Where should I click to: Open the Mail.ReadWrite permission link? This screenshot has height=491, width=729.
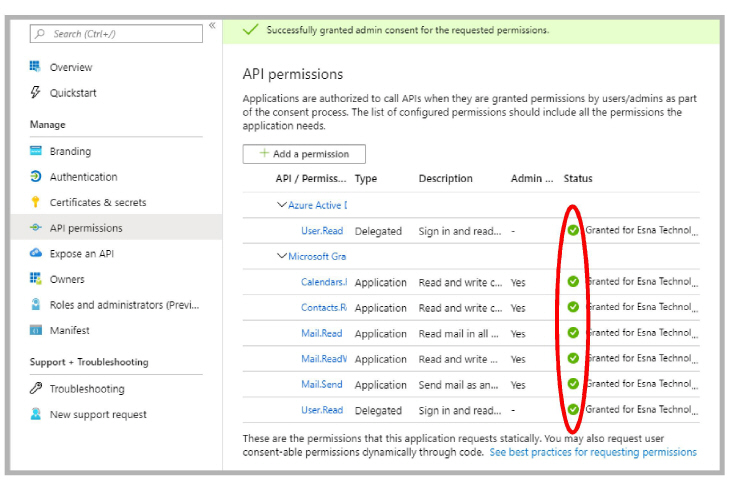(x=324, y=358)
